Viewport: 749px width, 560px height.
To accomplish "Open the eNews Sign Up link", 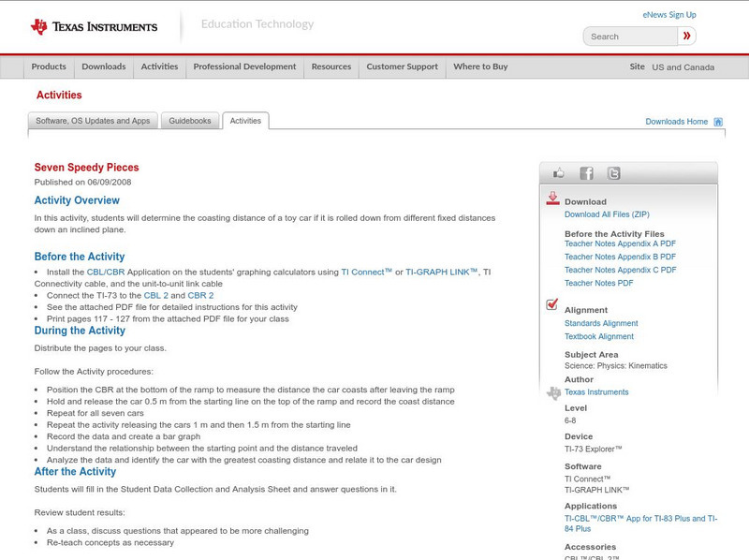I will (x=669, y=15).
